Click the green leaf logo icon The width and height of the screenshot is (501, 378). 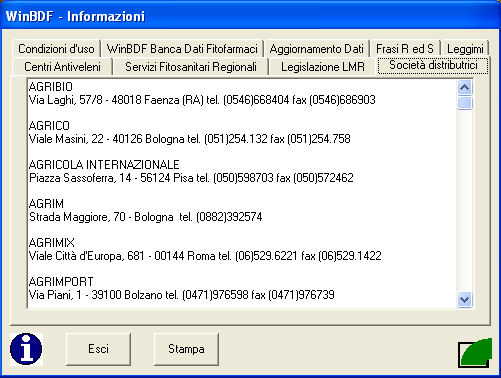click(475, 353)
